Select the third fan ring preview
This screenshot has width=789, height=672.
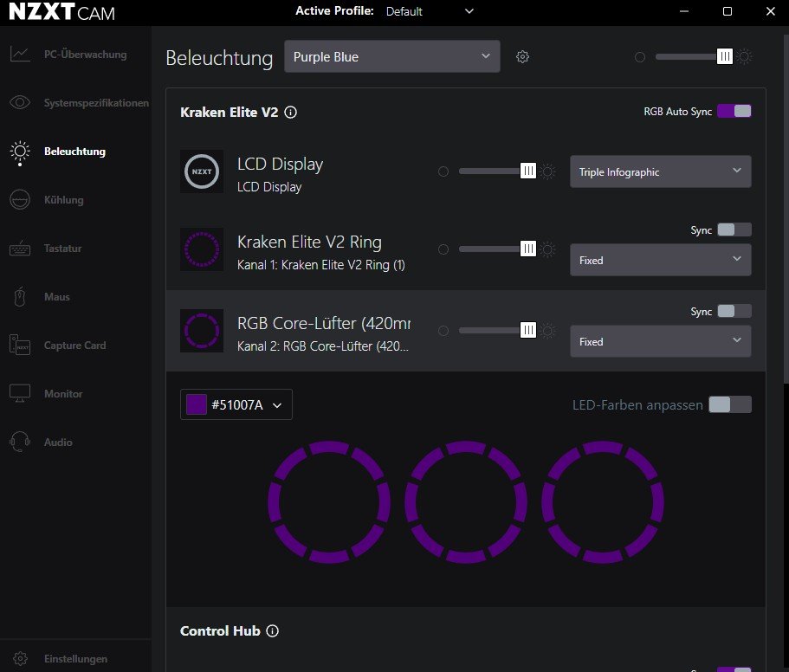point(603,502)
